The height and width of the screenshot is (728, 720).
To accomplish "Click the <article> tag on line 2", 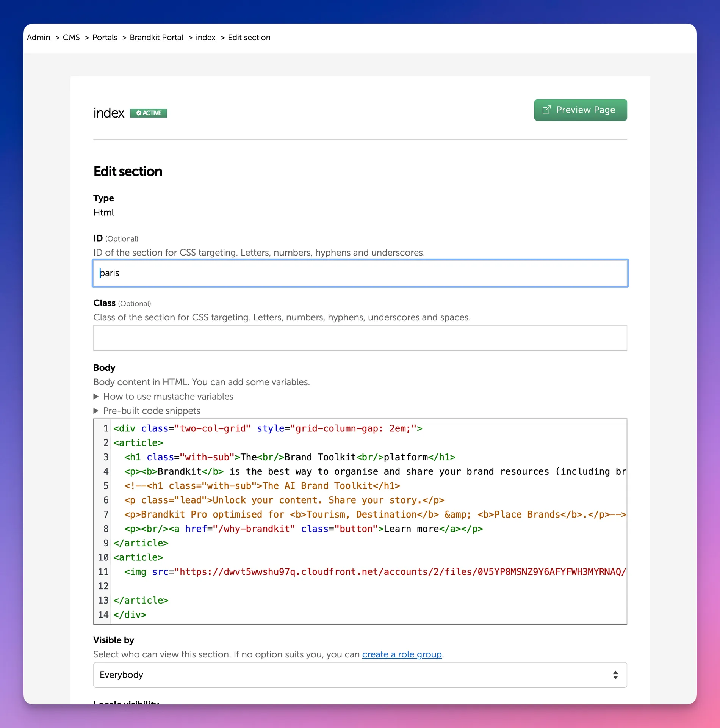I will 138,443.
